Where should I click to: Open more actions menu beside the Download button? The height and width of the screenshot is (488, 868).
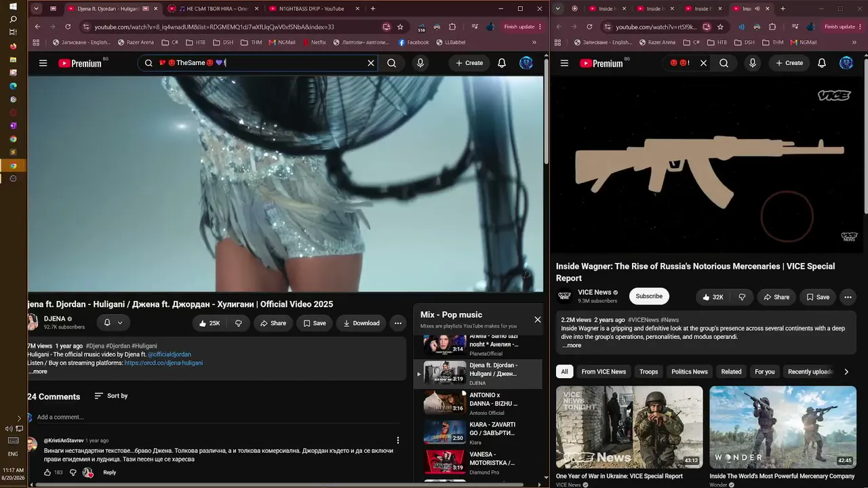tap(398, 323)
